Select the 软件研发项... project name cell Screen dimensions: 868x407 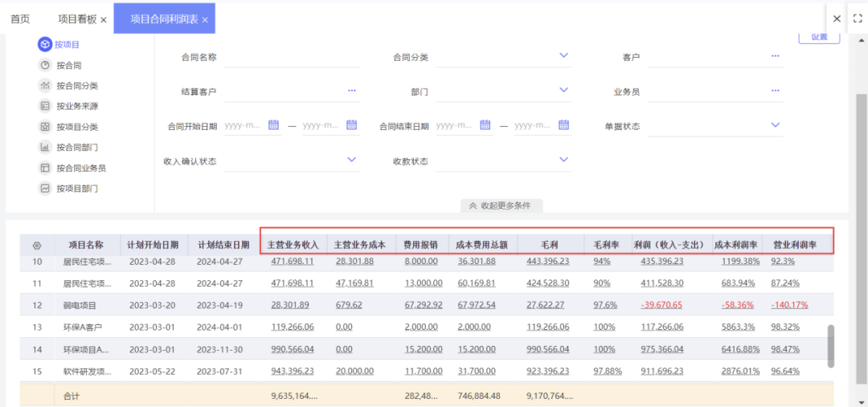(x=87, y=371)
